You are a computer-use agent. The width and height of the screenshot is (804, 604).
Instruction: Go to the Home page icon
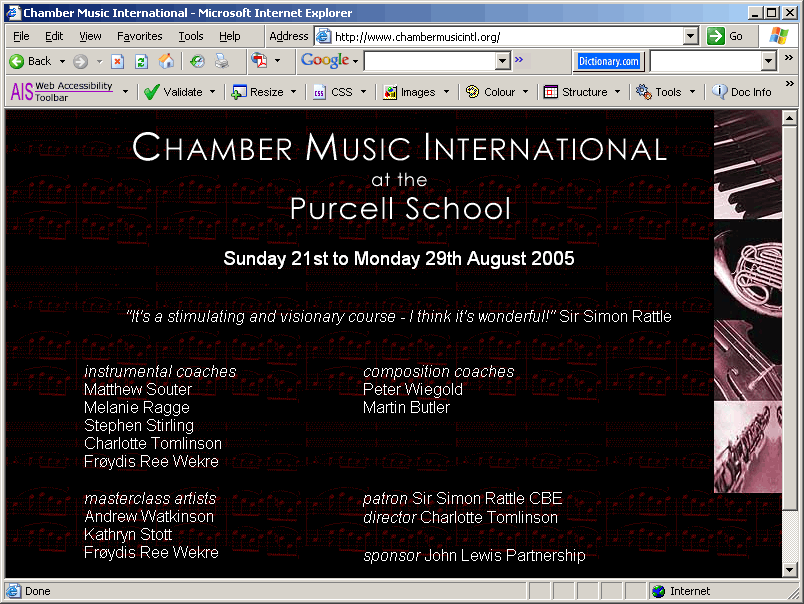pyautogui.click(x=166, y=61)
